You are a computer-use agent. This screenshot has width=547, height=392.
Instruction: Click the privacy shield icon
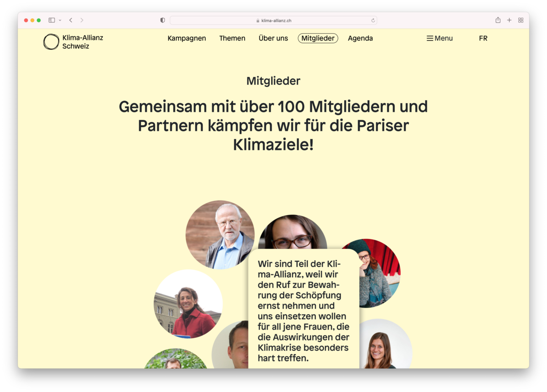163,20
